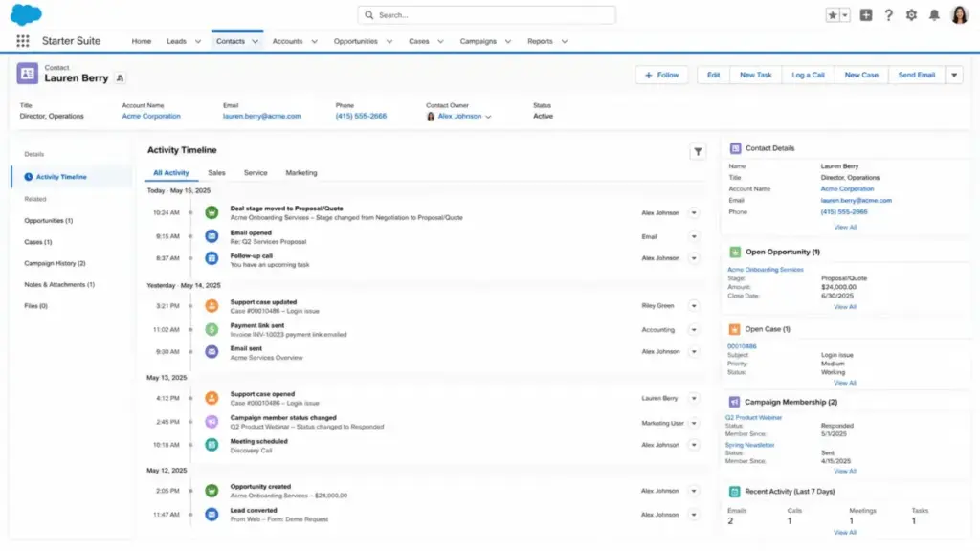
Task: Click the Email sent event icon
Action: coord(212,352)
